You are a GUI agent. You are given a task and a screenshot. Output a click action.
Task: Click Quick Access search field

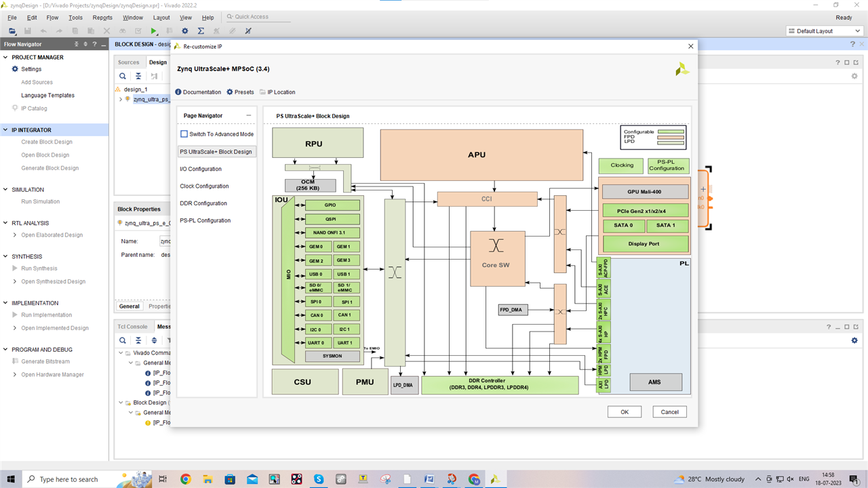pos(258,17)
